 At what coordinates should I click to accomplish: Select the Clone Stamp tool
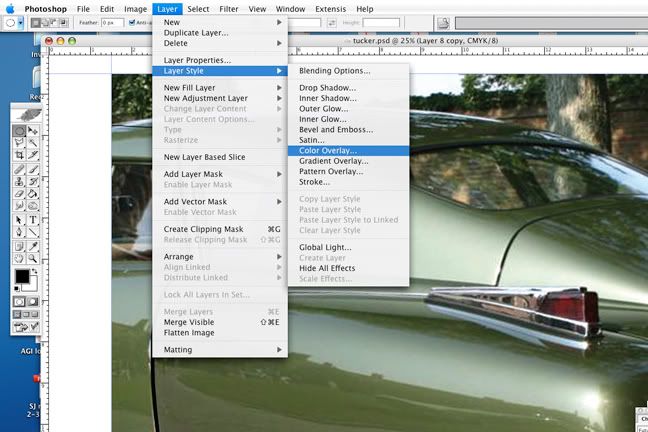click(x=19, y=181)
